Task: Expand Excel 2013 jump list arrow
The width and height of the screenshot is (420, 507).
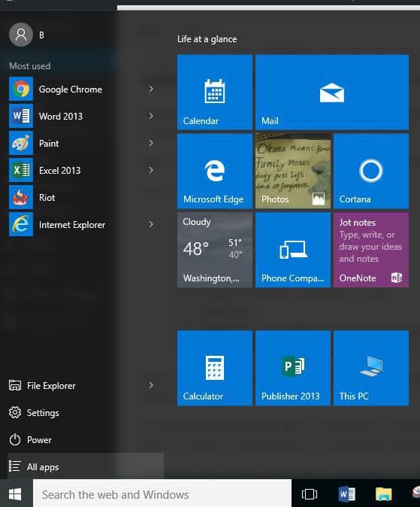Action: pyautogui.click(x=151, y=170)
